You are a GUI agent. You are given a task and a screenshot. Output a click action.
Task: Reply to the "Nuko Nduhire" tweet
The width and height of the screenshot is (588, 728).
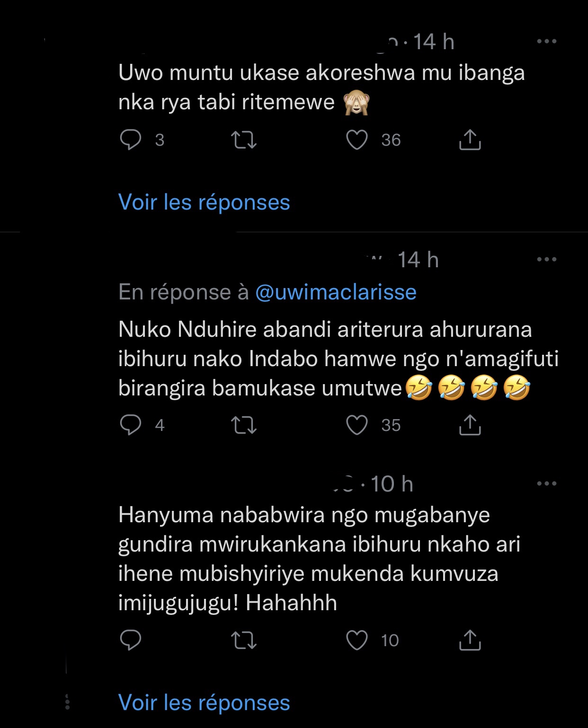[x=131, y=425]
